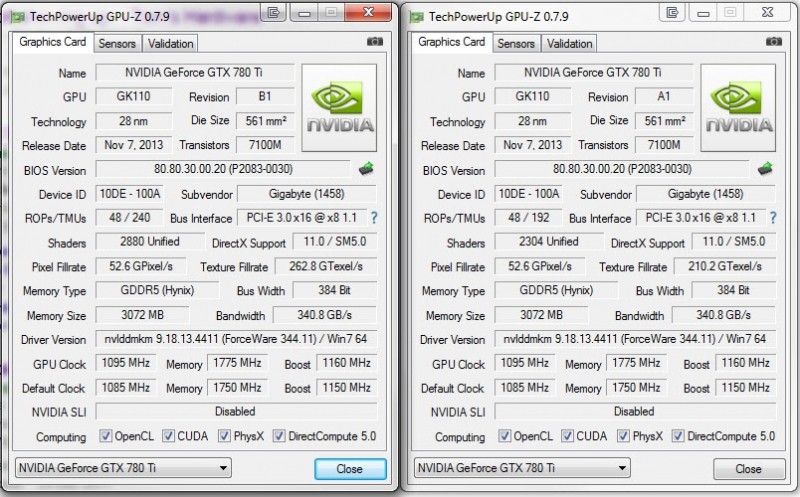The height and width of the screenshot is (497, 800).
Task: Click the Bandwidth 340.8 GB/s value in left window
Action: pos(325,315)
